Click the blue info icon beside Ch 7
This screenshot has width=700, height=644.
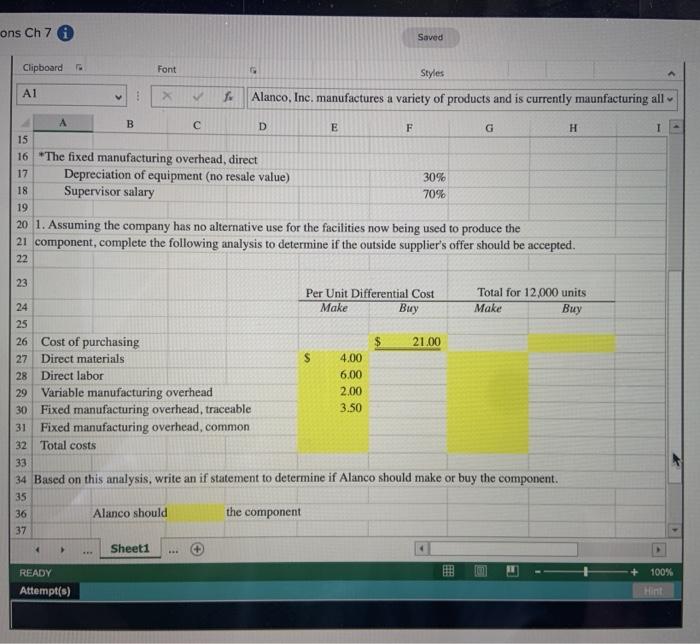[65, 33]
